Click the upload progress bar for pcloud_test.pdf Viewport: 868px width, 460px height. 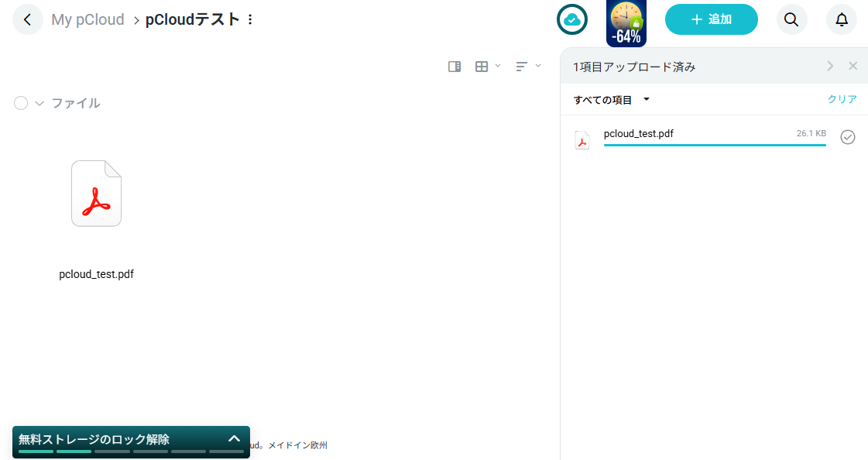pos(715,145)
